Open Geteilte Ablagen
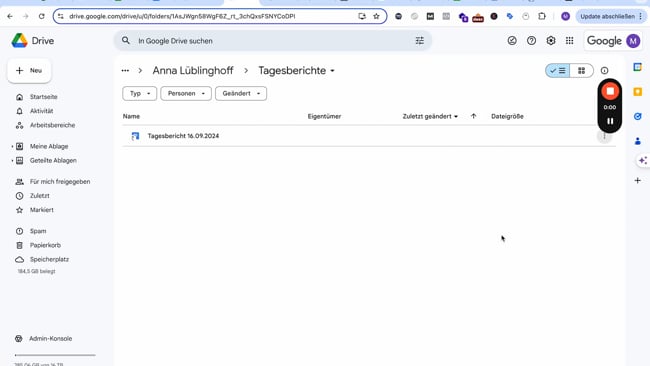The image size is (650, 366). (x=53, y=160)
